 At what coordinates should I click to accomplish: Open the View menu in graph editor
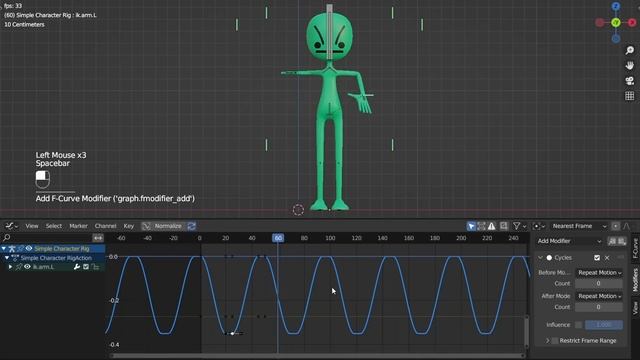(32, 226)
